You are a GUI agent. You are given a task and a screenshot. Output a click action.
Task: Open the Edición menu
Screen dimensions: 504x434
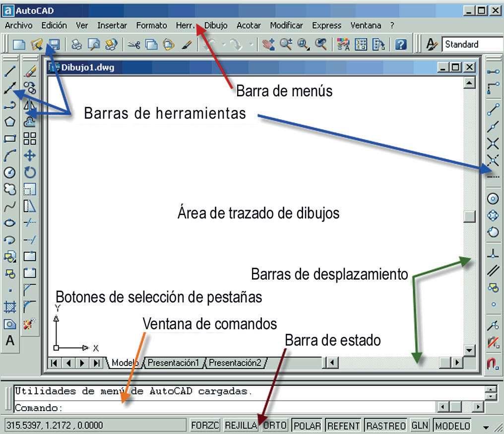click(54, 25)
